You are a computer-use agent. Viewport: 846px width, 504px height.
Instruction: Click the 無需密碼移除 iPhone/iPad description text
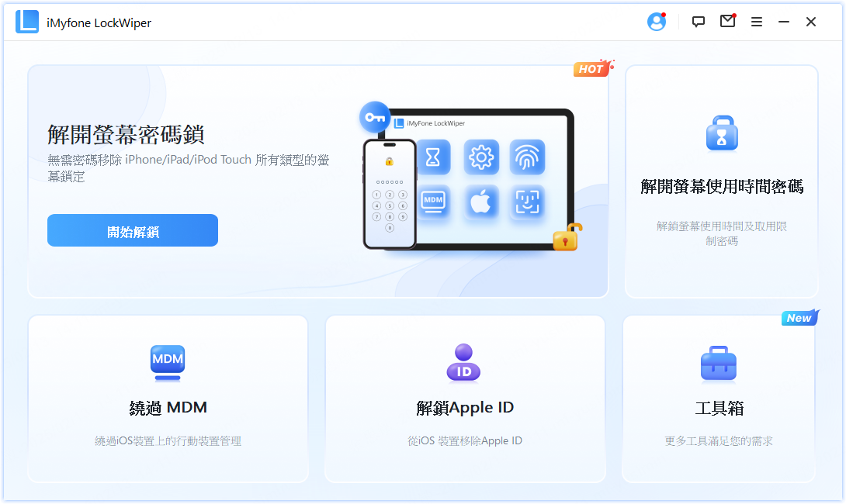click(189, 167)
